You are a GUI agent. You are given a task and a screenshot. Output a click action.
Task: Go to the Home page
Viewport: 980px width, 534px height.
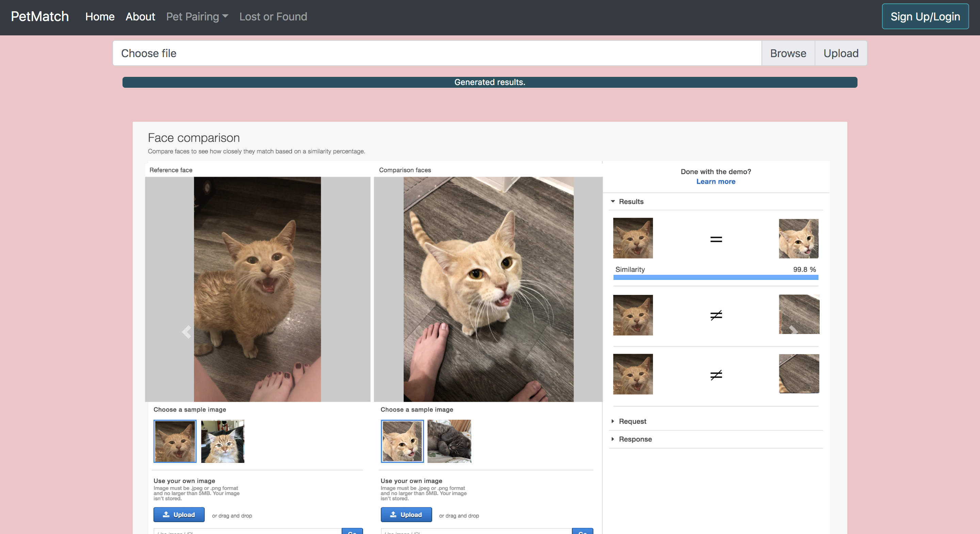click(100, 17)
